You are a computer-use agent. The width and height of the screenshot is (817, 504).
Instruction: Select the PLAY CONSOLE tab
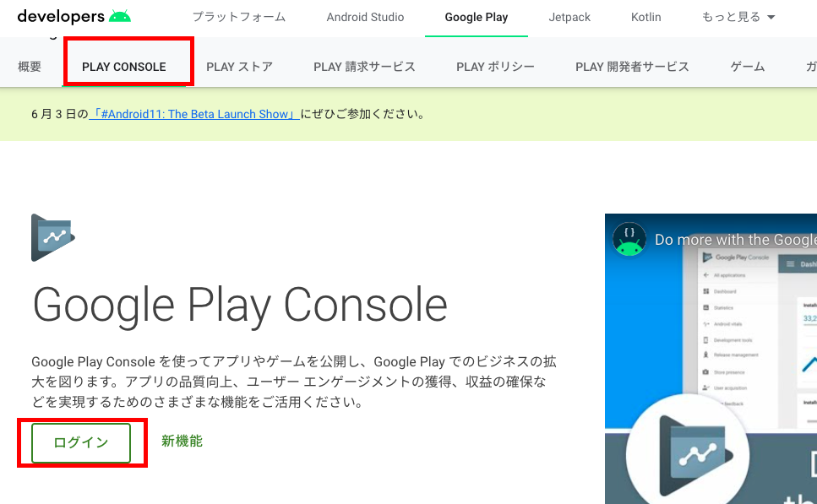[124, 67]
